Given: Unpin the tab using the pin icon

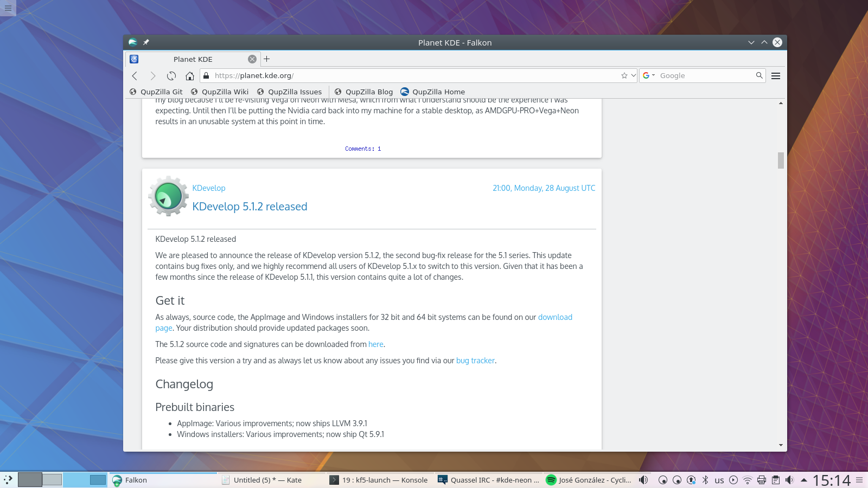Looking at the screenshot, I should (x=145, y=42).
